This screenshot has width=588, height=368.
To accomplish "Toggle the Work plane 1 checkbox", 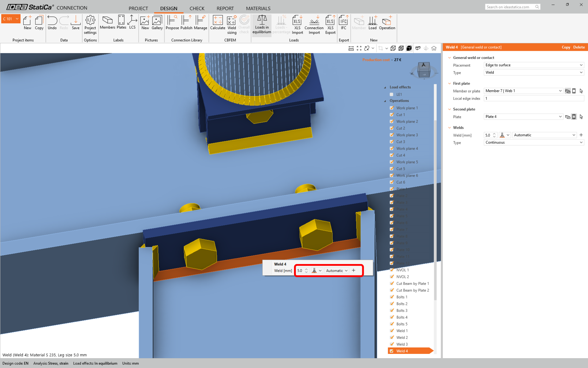I will coord(392,108).
